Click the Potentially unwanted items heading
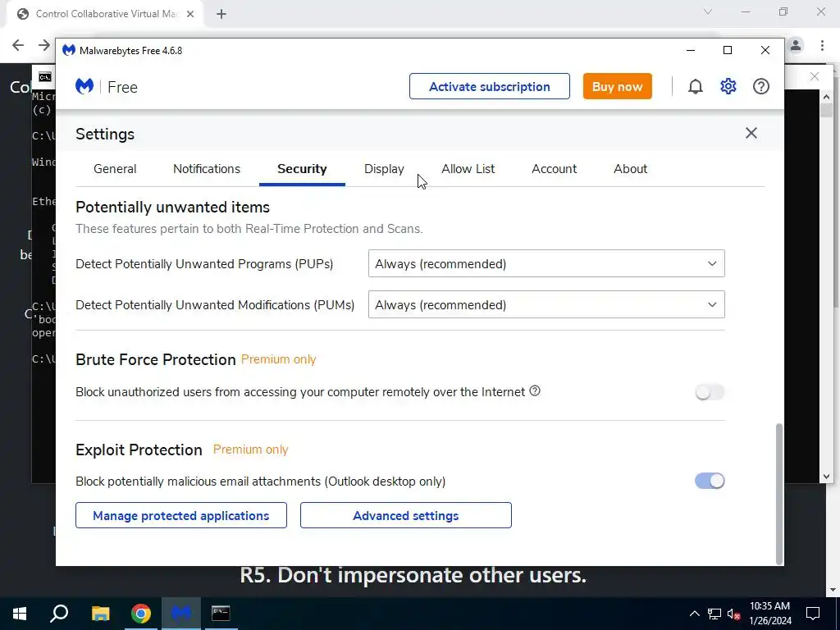The height and width of the screenshot is (630, 840). click(172, 208)
